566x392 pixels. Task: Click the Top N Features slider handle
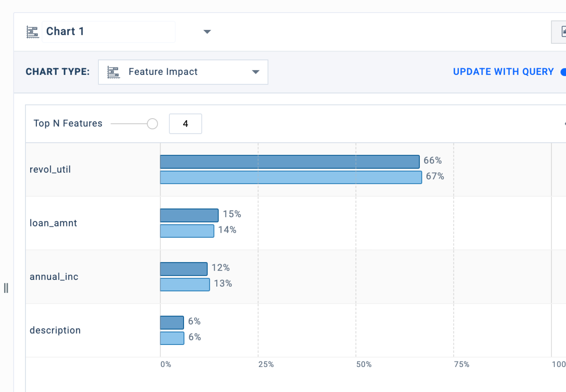[152, 124]
